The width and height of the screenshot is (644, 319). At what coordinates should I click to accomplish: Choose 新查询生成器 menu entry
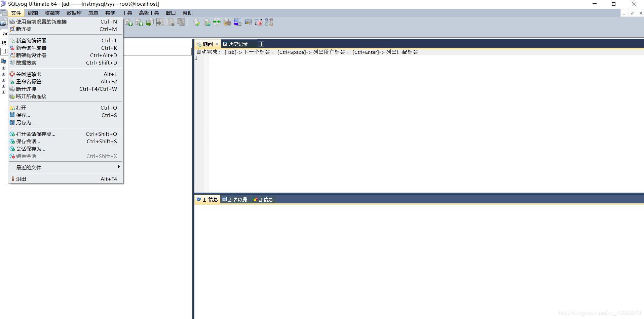pos(66,48)
